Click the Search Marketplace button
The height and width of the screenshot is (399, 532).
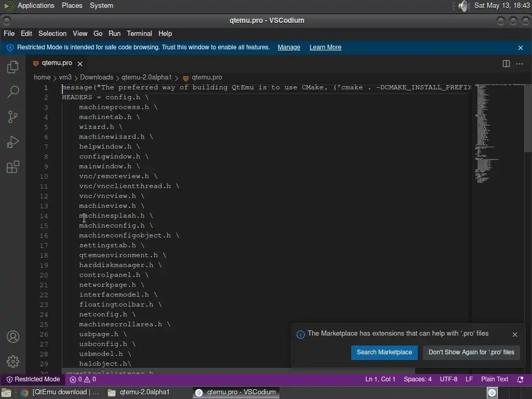[x=384, y=352]
